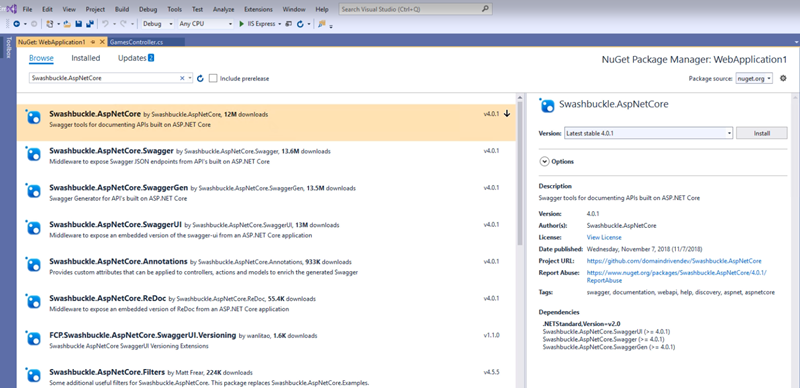Clear the package search text with X icon
Viewport: 800px width, 388px height.
coord(182,78)
